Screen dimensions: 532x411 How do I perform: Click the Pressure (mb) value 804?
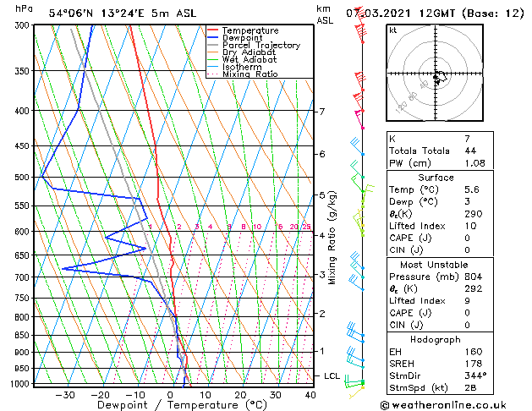[x=474, y=277]
